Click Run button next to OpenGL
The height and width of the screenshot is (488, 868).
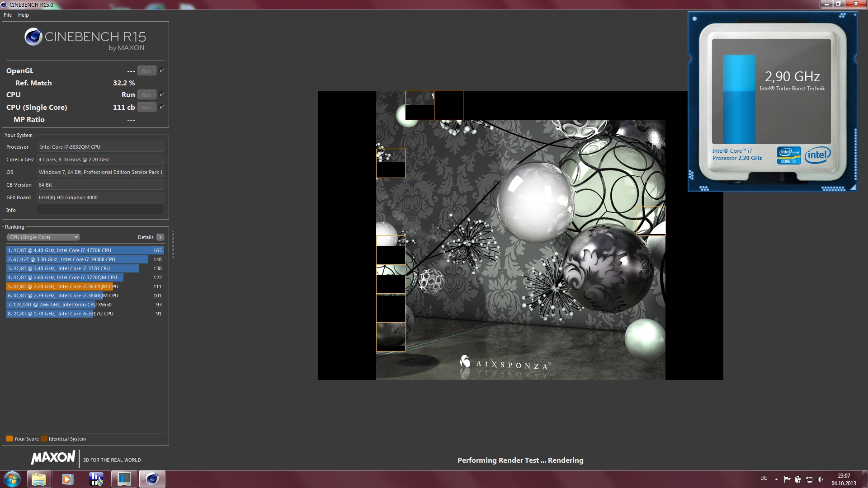tap(146, 71)
